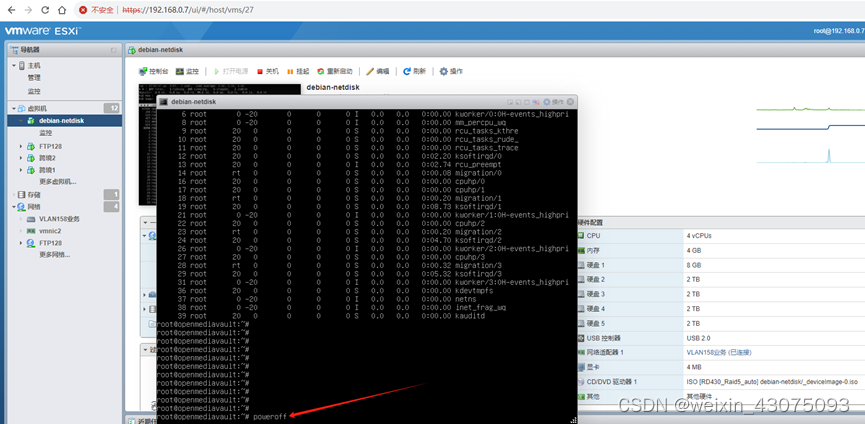
Task: Select the 跨境2 virtual machine
Action: pyautogui.click(x=47, y=158)
